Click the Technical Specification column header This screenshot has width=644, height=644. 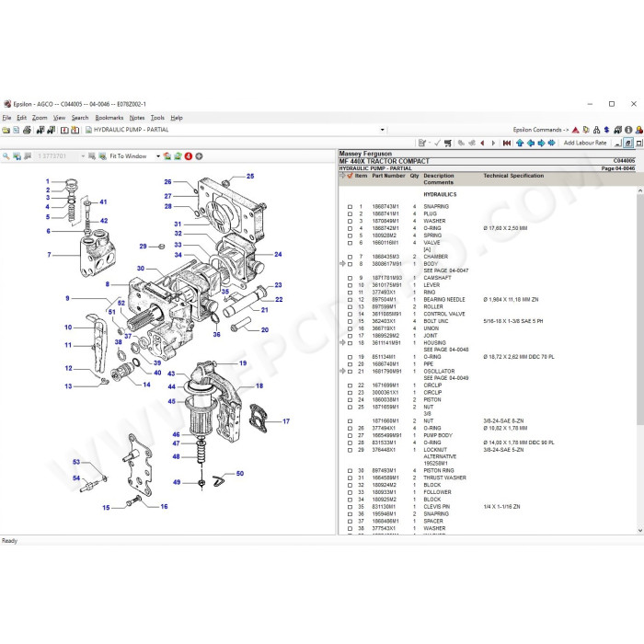(x=513, y=176)
